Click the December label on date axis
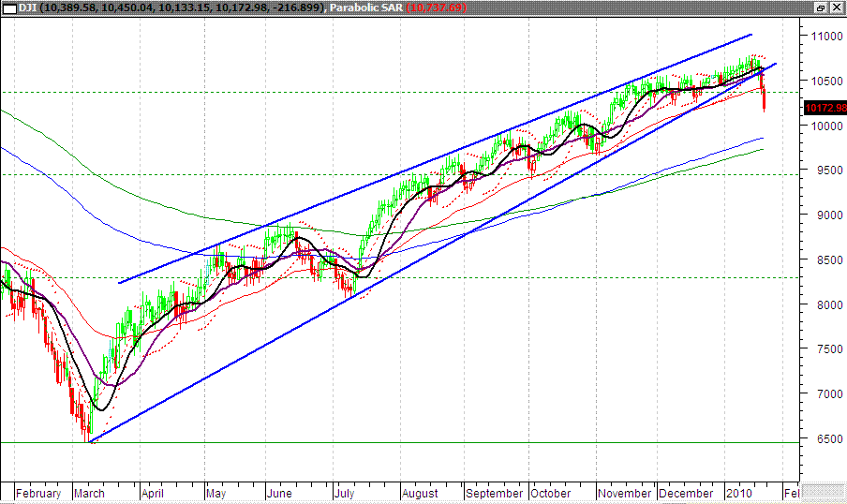Screen dimensions: 847x504 (686, 493)
